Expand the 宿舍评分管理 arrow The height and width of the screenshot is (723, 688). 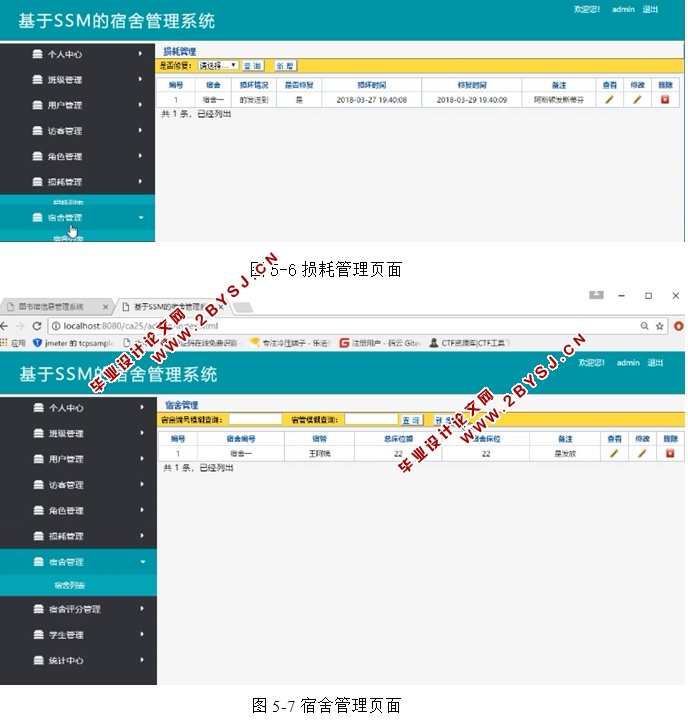point(142,609)
